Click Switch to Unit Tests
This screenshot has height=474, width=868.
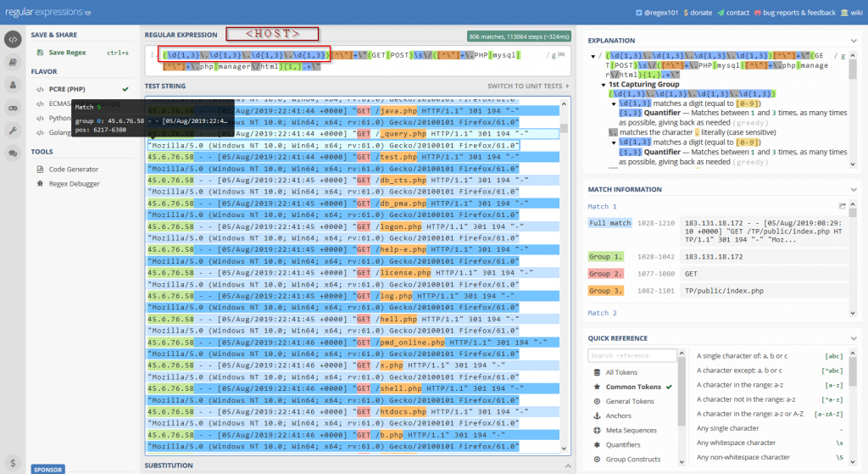(x=527, y=86)
